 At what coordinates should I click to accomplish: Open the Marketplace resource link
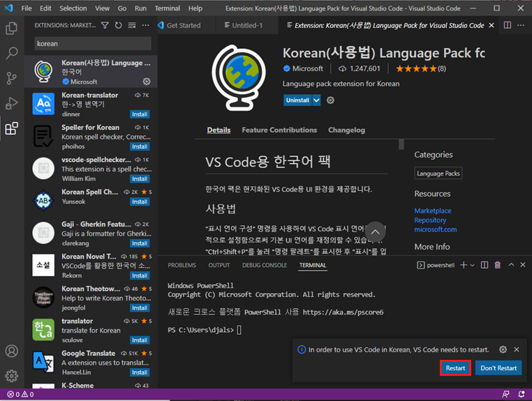click(x=433, y=211)
